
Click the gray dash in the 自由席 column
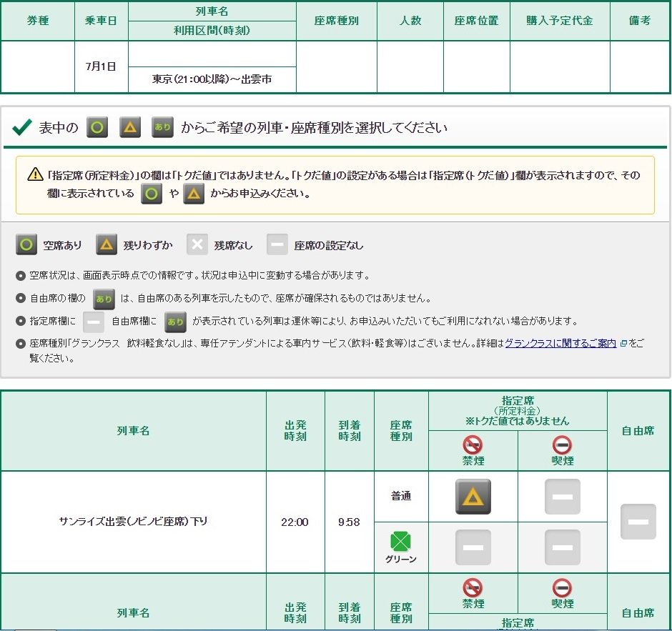pyautogui.click(x=638, y=522)
